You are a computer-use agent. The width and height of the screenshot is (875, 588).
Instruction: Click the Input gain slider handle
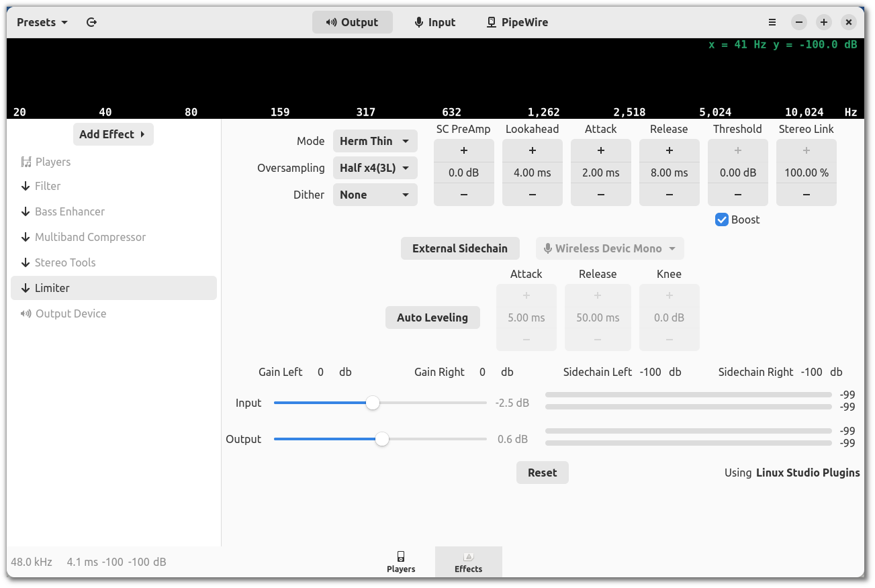tap(373, 403)
